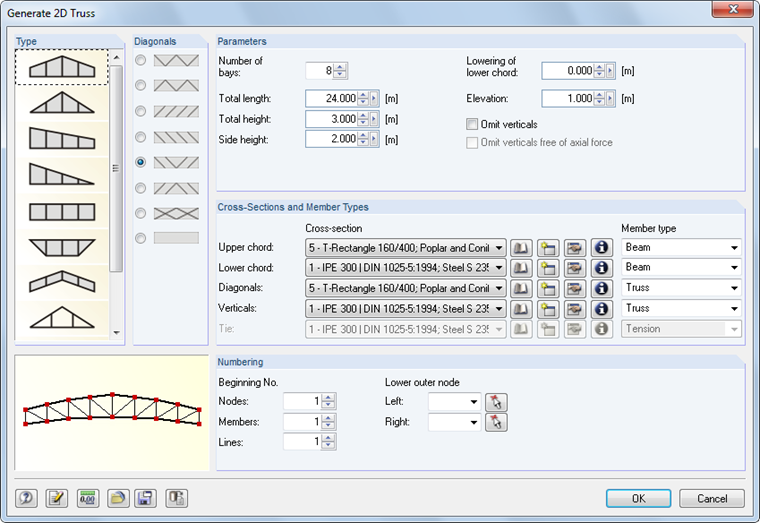This screenshot has width=760, height=523.
Task: Click the Number of bays value field
Action: (x=319, y=71)
